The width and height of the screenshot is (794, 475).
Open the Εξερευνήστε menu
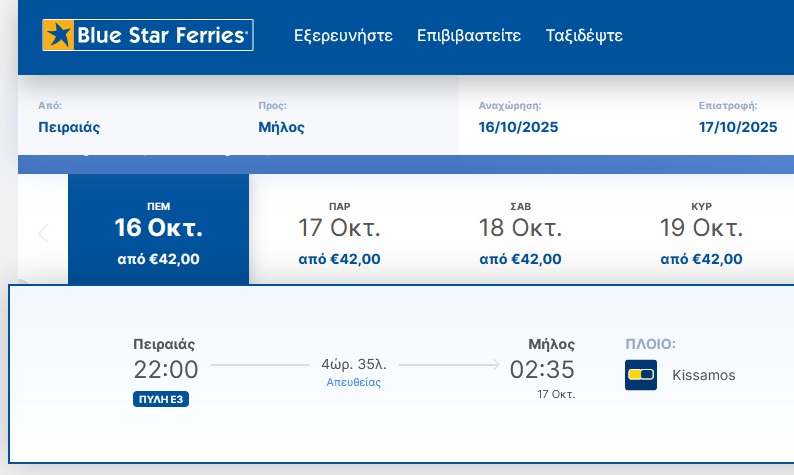coord(343,36)
